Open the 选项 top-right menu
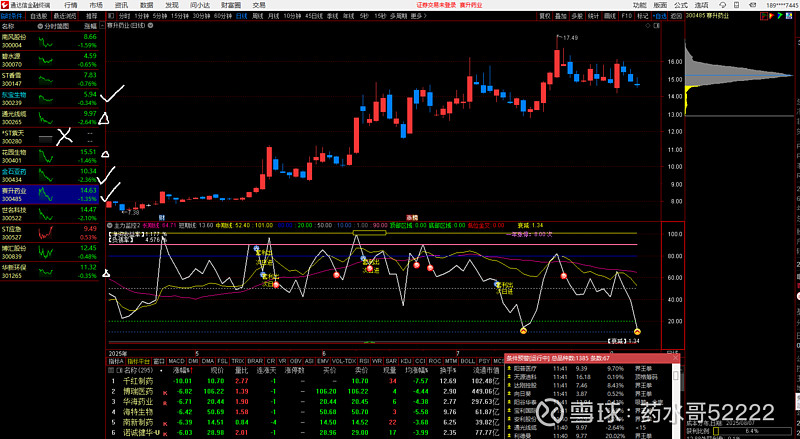 pos(702,5)
